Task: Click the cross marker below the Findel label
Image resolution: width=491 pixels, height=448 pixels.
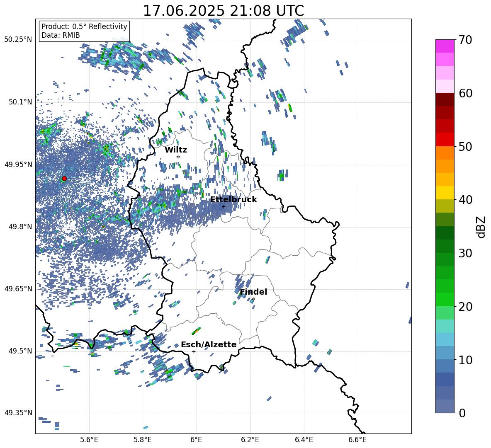Action: (253, 299)
